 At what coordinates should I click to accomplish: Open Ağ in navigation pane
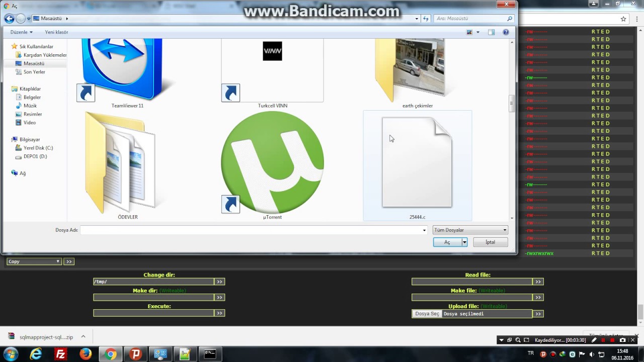tap(23, 173)
